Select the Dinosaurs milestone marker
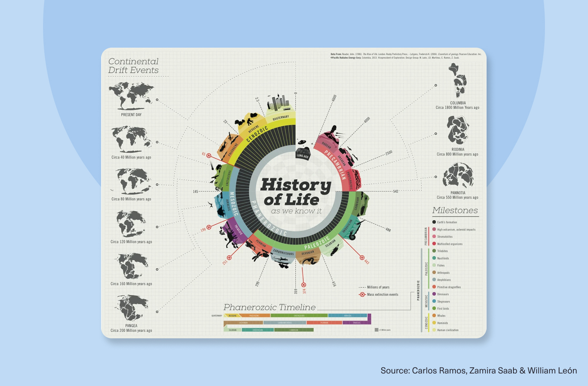Screen dimensions: 588x386 (x=434, y=294)
